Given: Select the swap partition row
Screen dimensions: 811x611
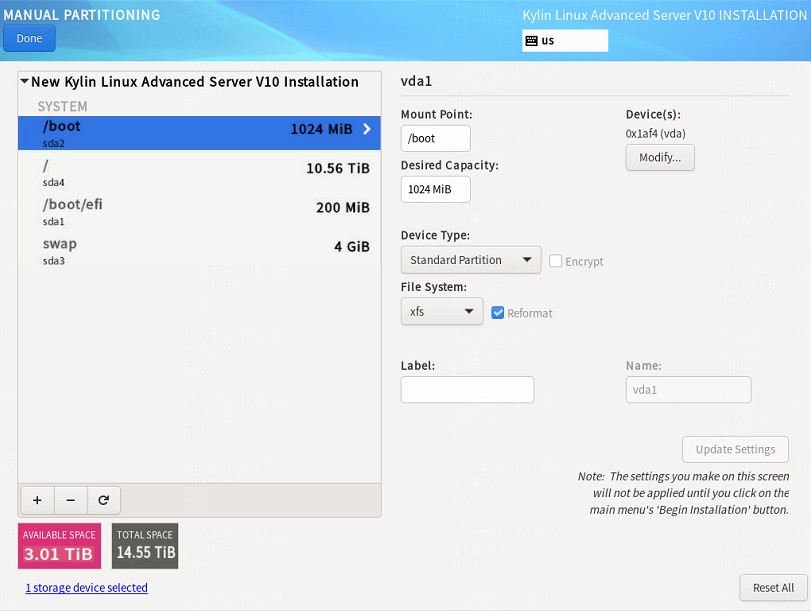Looking at the screenshot, I should 199,250.
